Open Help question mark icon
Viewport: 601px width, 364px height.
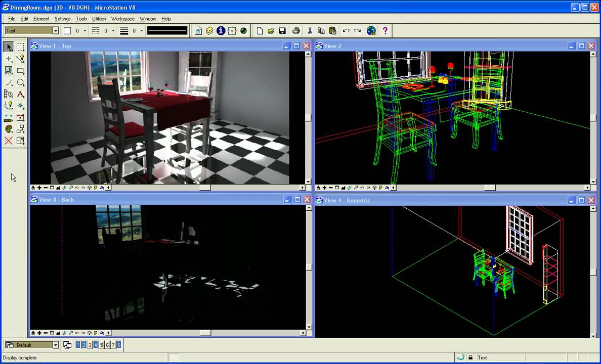(385, 31)
